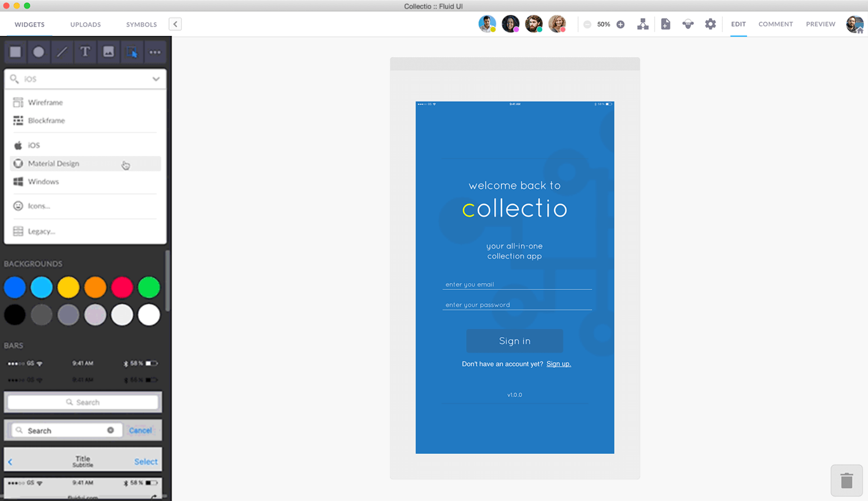
Task: Switch to Preview mode
Action: (820, 24)
